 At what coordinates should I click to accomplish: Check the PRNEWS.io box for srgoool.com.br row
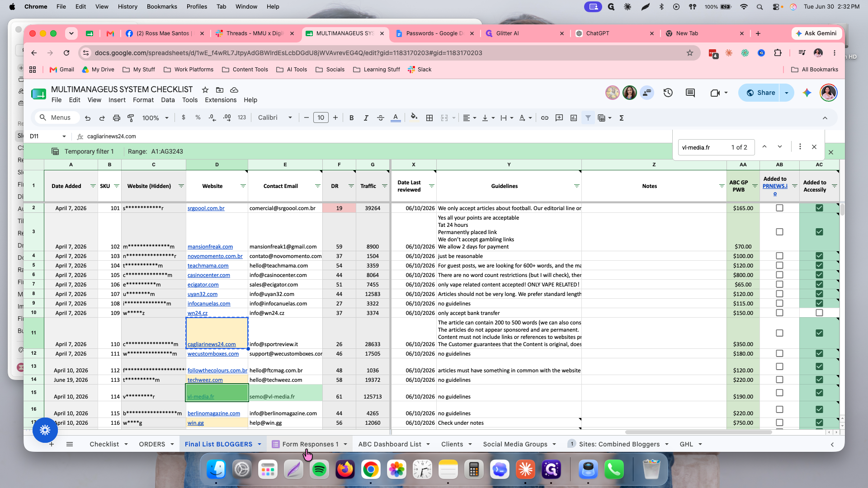(779, 208)
